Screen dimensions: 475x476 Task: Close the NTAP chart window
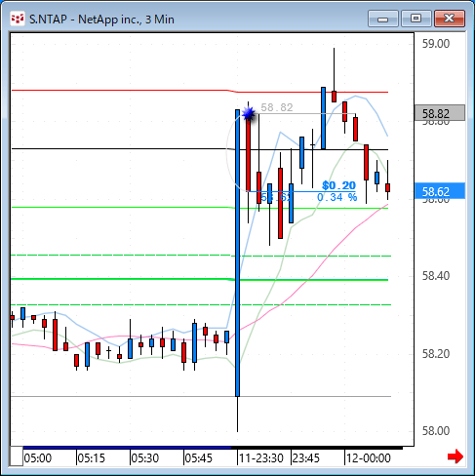450,19
